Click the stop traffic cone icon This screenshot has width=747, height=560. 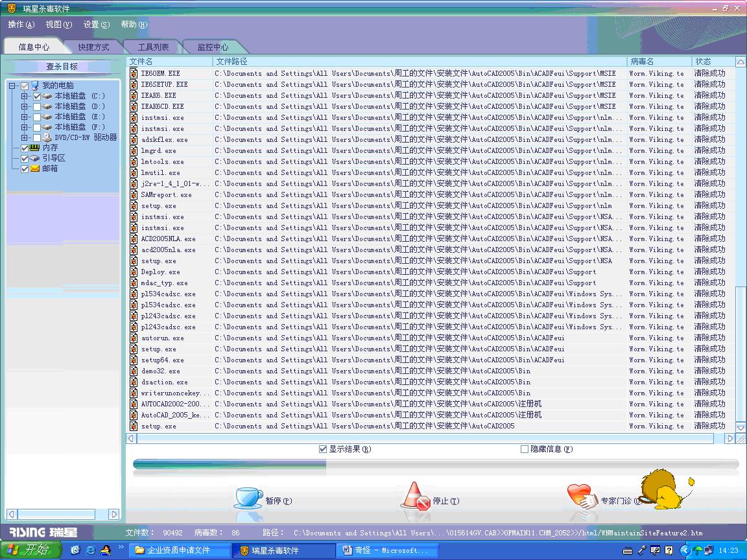click(416, 496)
